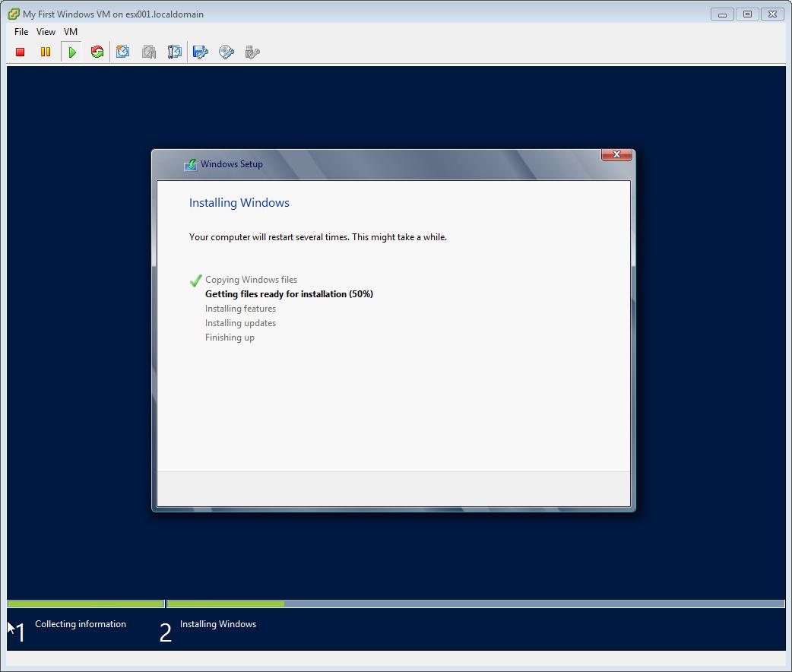Click the Windows Setup dialog title icon
The image size is (792, 672).
click(191, 165)
